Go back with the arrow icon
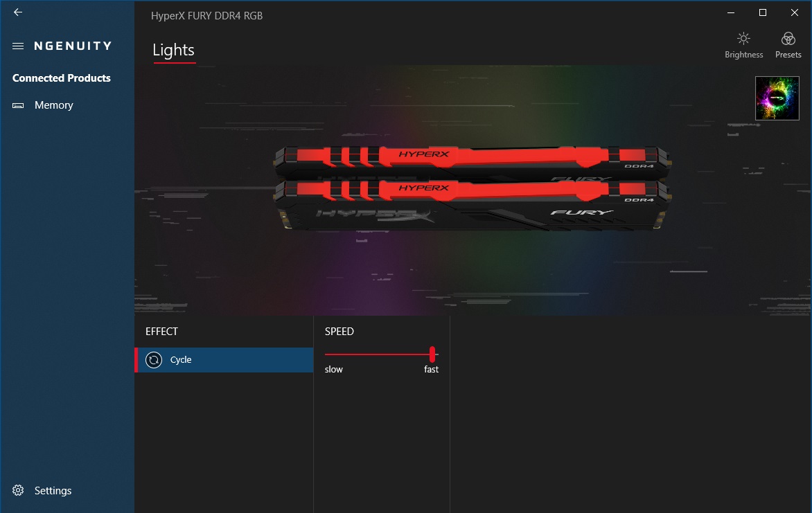The width and height of the screenshot is (812, 513). pos(18,12)
